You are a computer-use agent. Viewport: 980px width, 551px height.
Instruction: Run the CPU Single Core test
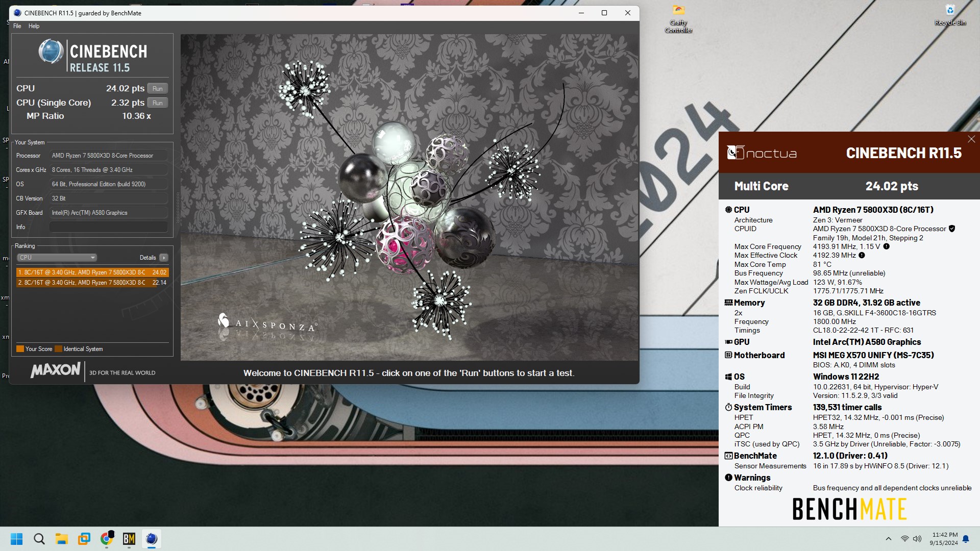click(158, 103)
